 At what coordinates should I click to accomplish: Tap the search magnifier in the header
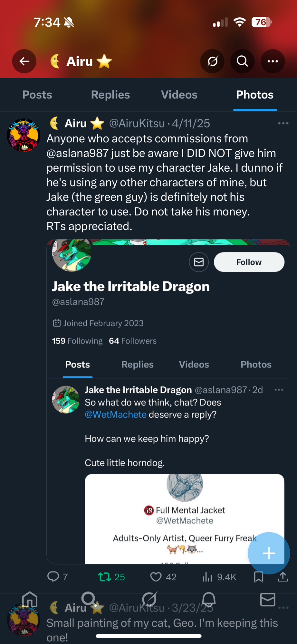243,61
